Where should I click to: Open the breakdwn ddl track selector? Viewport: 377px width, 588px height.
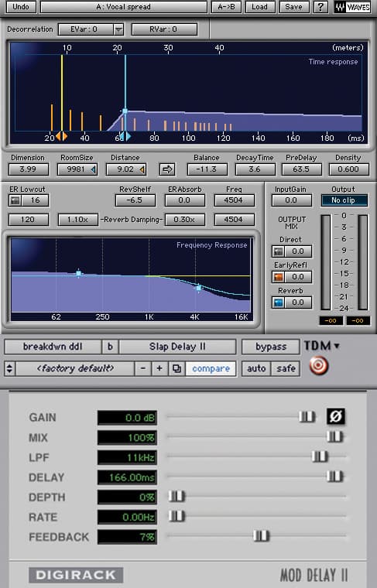53,347
